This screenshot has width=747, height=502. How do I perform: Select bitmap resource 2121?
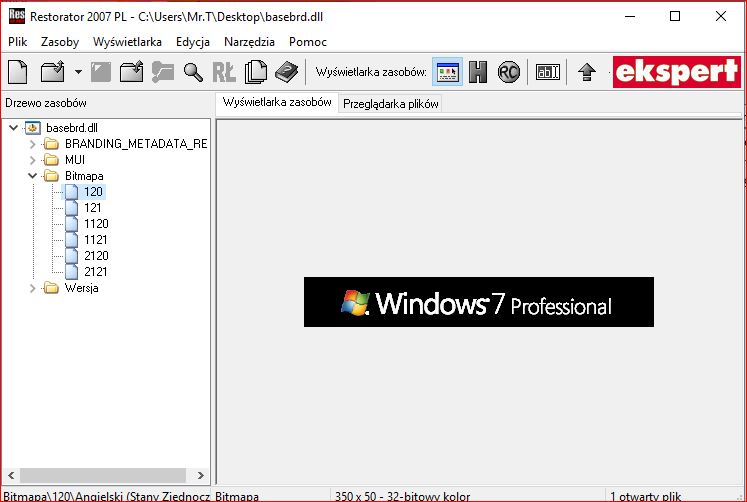click(x=96, y=272)
